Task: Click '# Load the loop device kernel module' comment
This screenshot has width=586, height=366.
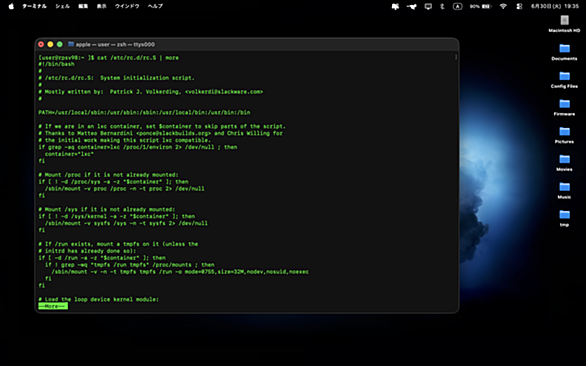Action: coord(98,299)
